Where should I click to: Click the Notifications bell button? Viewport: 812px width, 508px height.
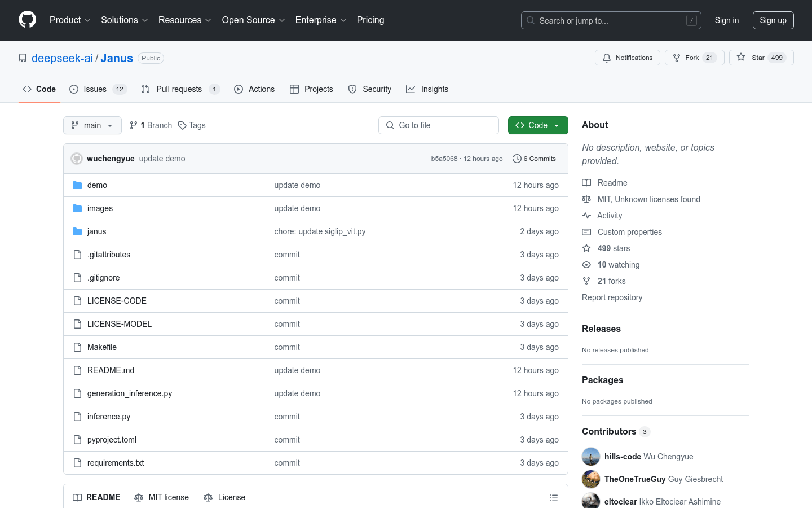pos(627,58)
